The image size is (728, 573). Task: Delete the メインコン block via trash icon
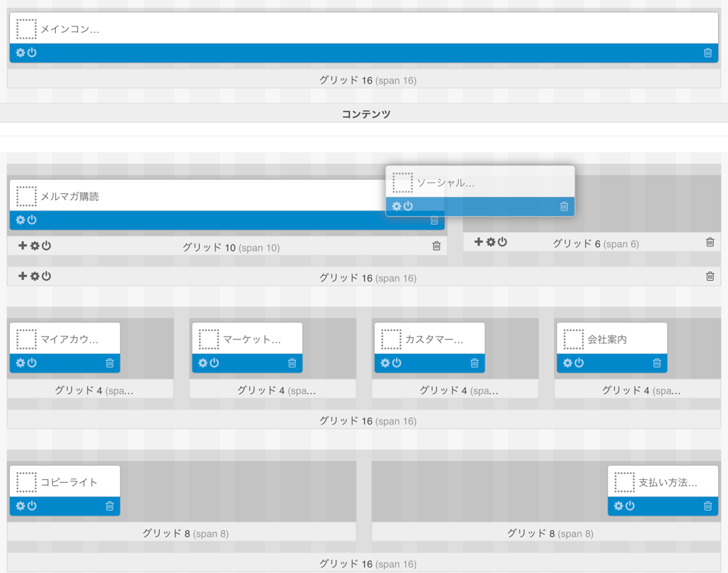click(707, 53)
